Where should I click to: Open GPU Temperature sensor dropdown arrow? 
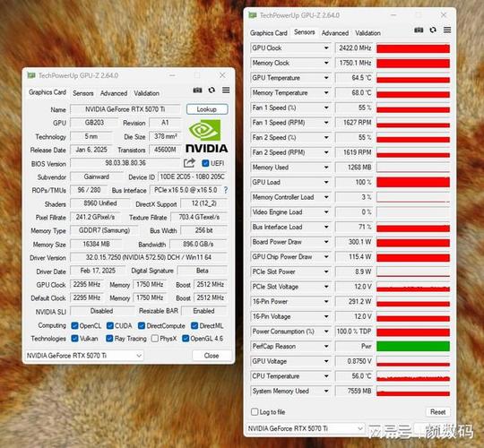[326, 78]
